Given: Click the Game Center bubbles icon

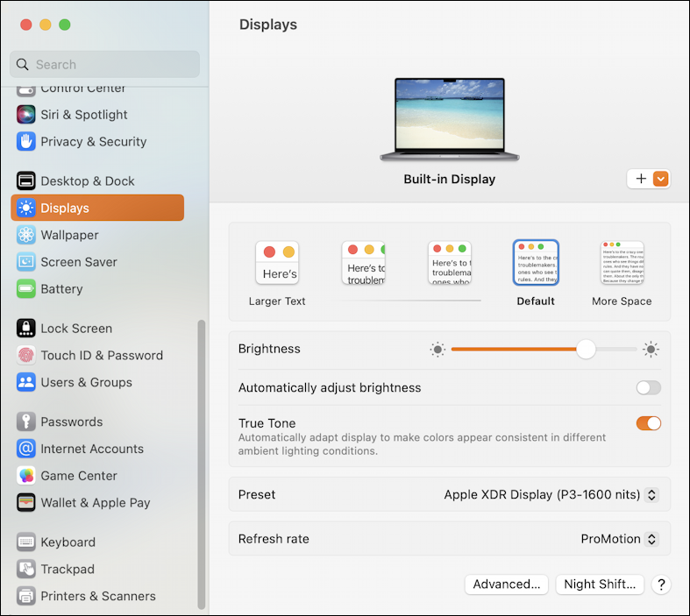Looking at the screenshot, I should pyautogui.click(x=26, y=476).
